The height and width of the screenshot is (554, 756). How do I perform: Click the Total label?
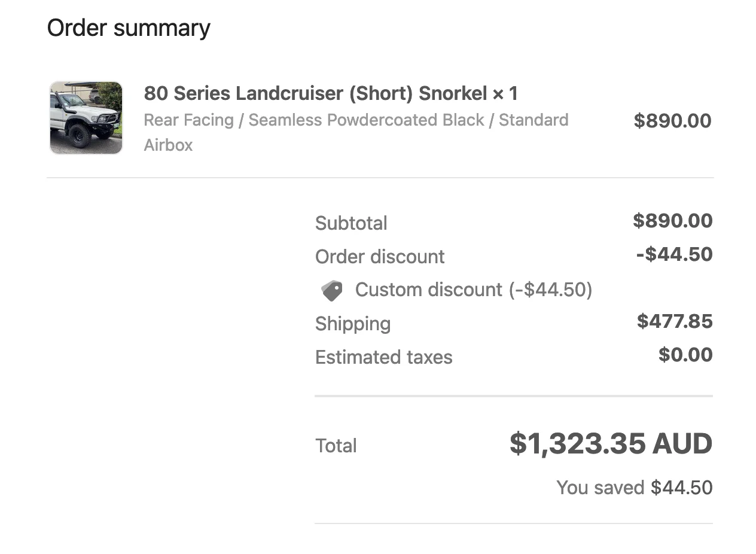[x=336, y=446]
